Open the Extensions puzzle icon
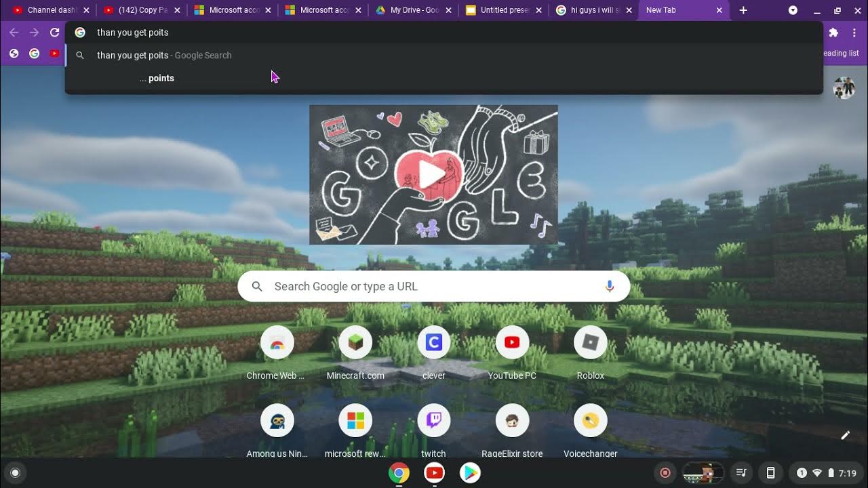Viewport: 868px width, 488px height. pos(833,33)
